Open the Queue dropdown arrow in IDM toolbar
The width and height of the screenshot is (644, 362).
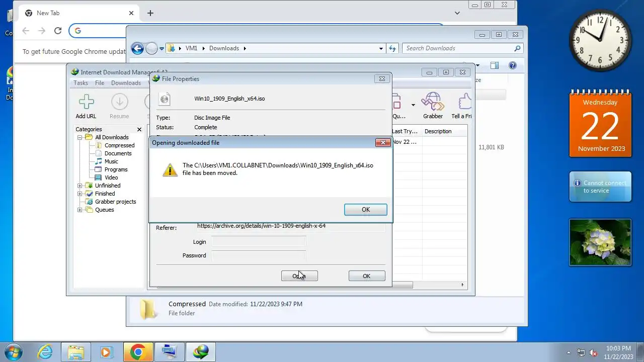[413, 105]
